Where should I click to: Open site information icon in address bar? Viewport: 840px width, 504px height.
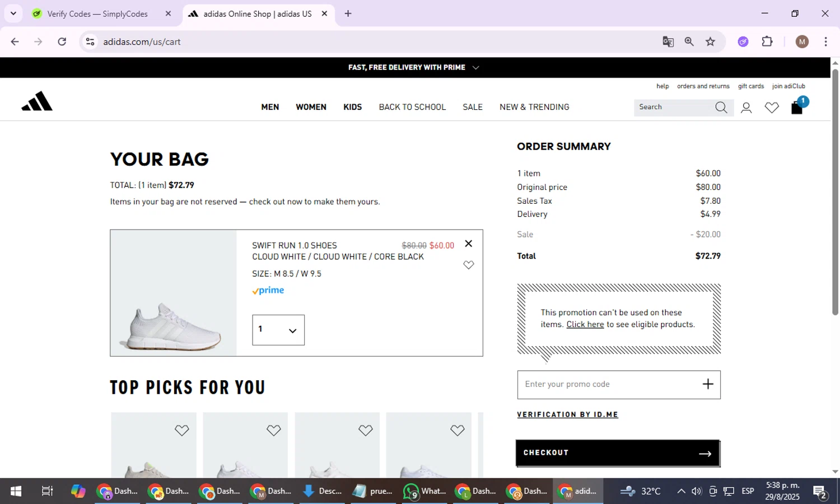(90, 41)
